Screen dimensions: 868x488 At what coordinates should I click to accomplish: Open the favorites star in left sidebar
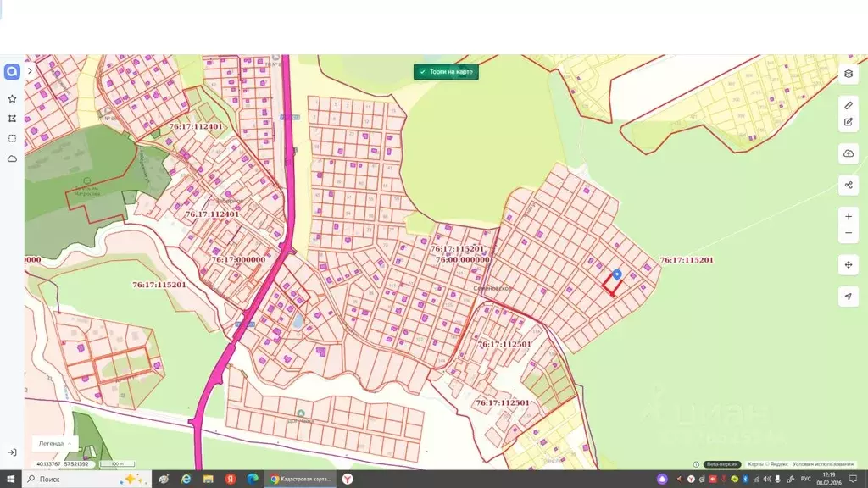pos(12,98)
